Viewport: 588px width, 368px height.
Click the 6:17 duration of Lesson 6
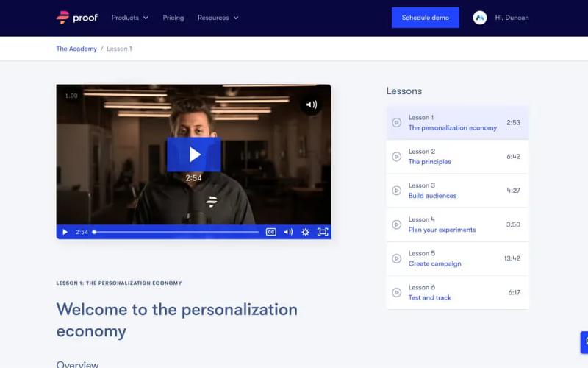(x=514, y=292)
